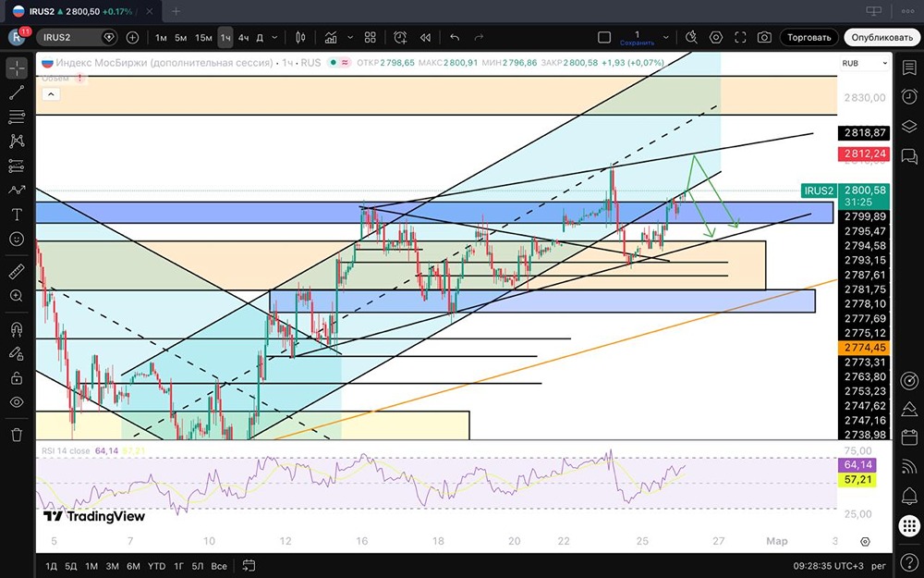Image resolution: width=924 pixels, height=578 pixels.
Task: Open the forecasting and measurement tools
Action: point(17,166)
